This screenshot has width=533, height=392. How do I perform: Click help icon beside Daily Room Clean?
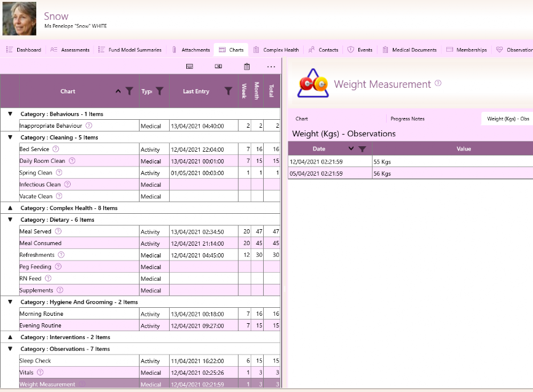pyautogui.click(x=72, y=161)
